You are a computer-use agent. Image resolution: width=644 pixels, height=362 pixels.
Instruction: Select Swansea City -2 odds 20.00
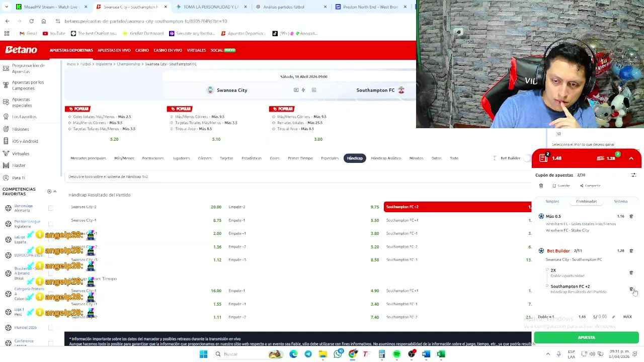pyautogui.click(x=146, y=207)
